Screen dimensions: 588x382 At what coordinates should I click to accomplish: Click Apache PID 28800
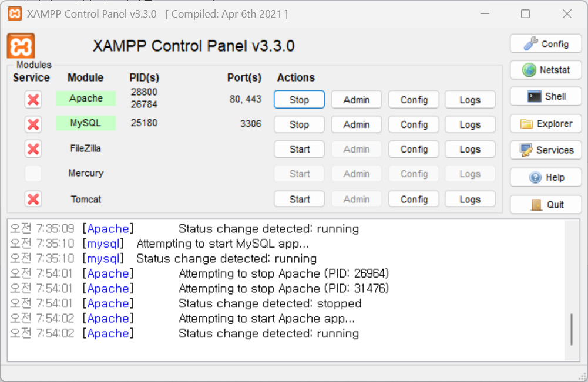pos(144,92)
